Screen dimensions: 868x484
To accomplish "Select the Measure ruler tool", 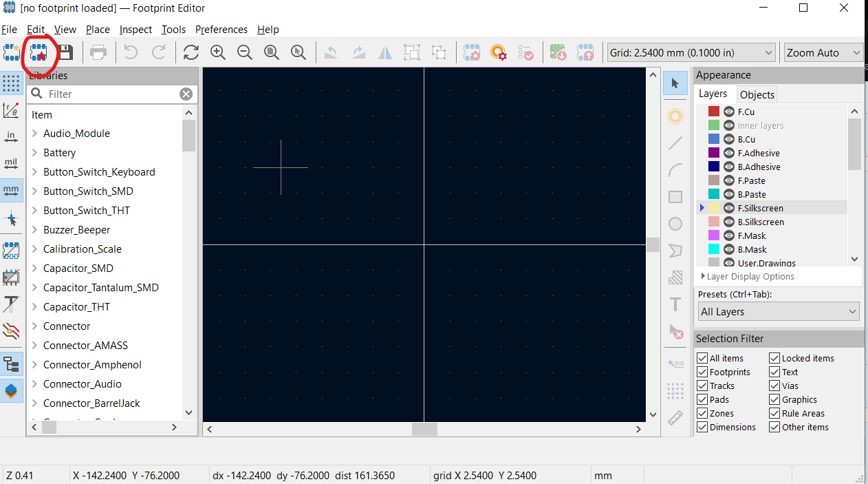I will [x=675, y=418].
